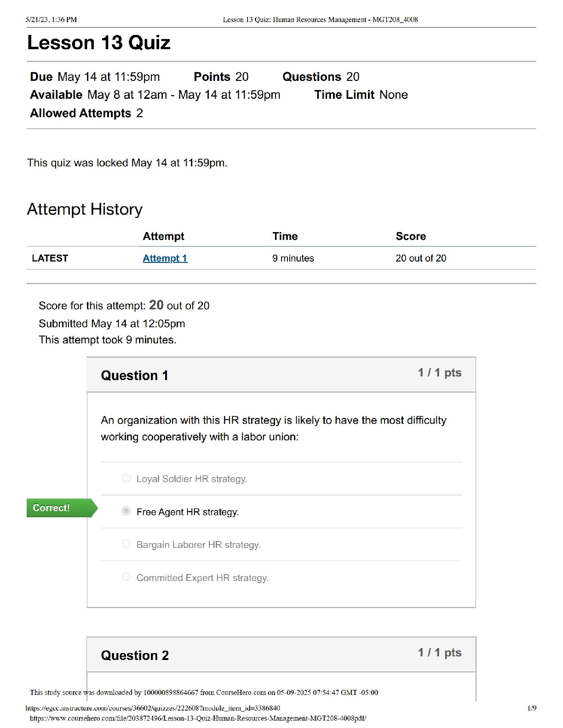This screenshot has height=728, width=563.
Task: Choose the Bargain Laborer HR strategy radio option
Action: pyautogui.click(x=126, y=544)
